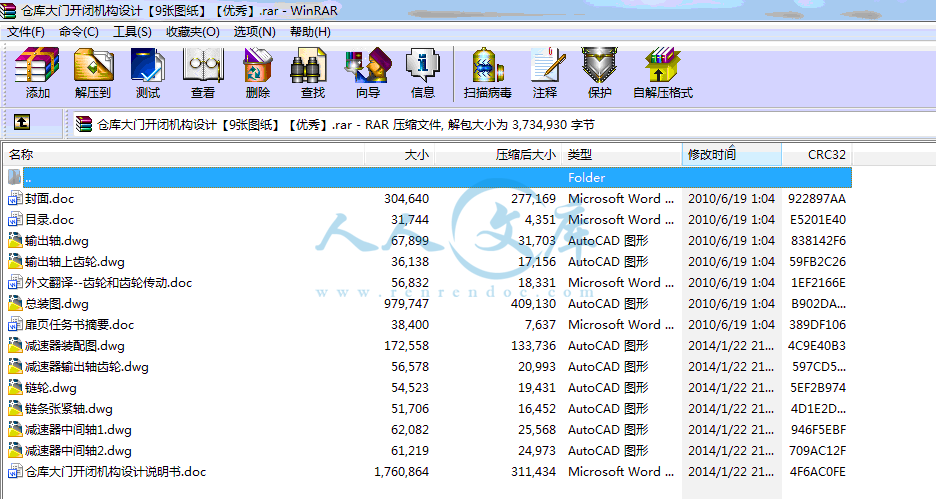
Task: Open the 命令(C) menu
Action: [79, 32]
